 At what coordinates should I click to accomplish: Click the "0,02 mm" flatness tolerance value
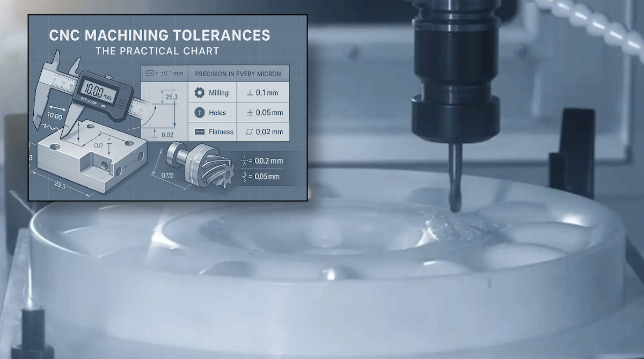tap(269, 131)
